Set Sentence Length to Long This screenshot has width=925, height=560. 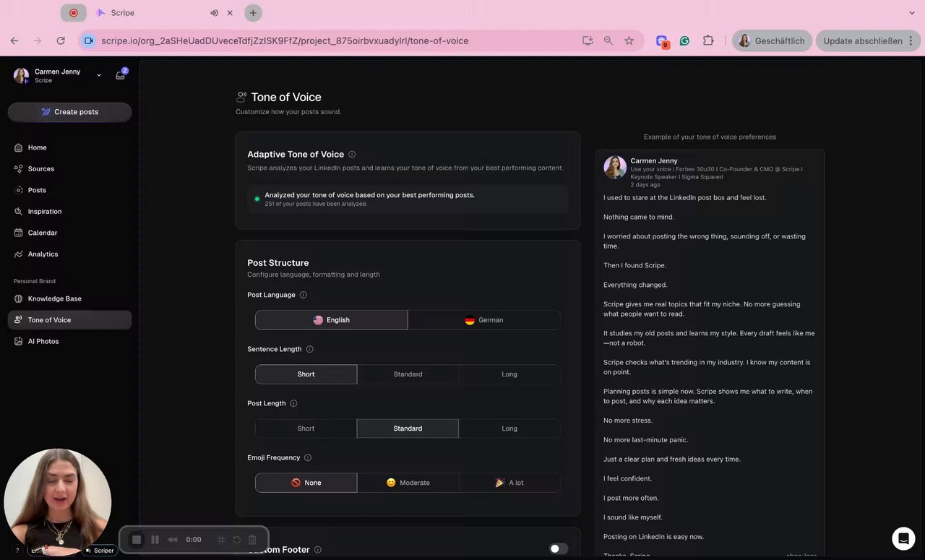(509, 374)
